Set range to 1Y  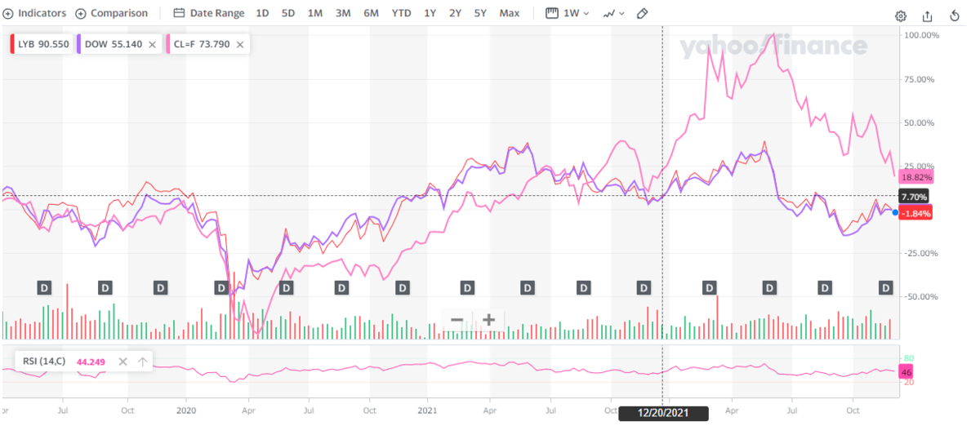click(x=430, y=14)
